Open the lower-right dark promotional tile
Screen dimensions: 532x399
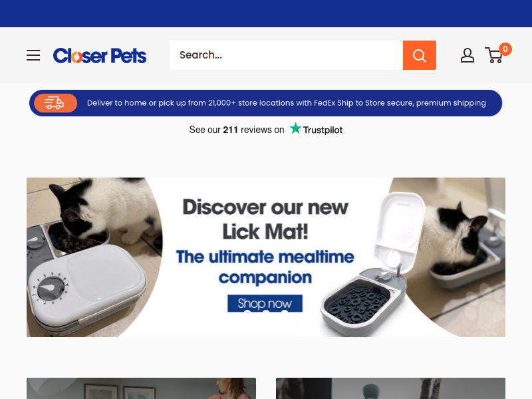390,388
